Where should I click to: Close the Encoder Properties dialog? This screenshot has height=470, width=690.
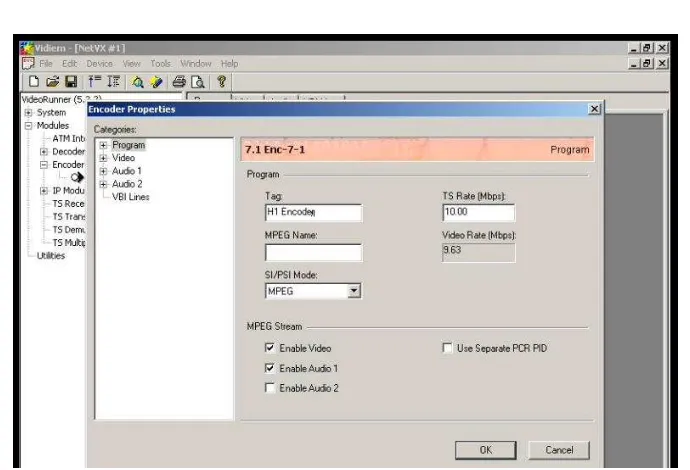(x=594, y=109)
